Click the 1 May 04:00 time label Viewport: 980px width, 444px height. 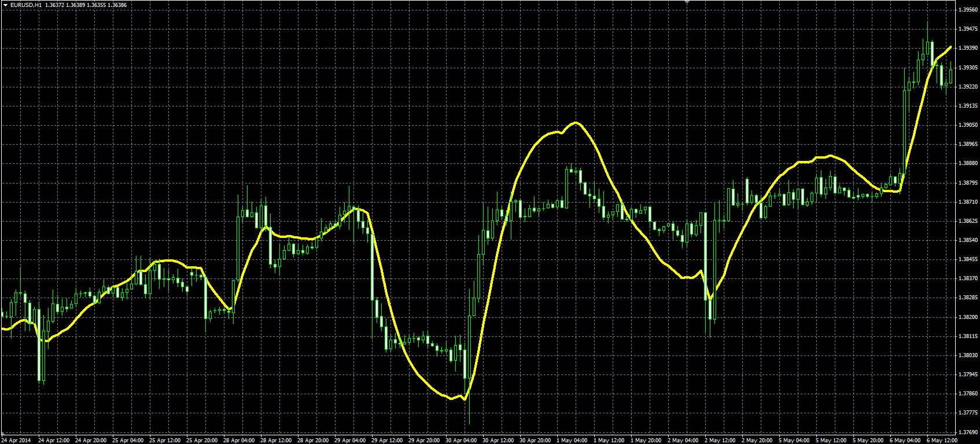(573, 440)
